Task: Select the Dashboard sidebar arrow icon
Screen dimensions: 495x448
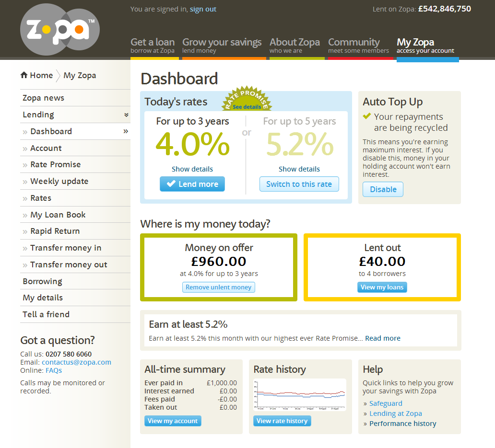Action: pyautogui.click(x=126, y=131)
